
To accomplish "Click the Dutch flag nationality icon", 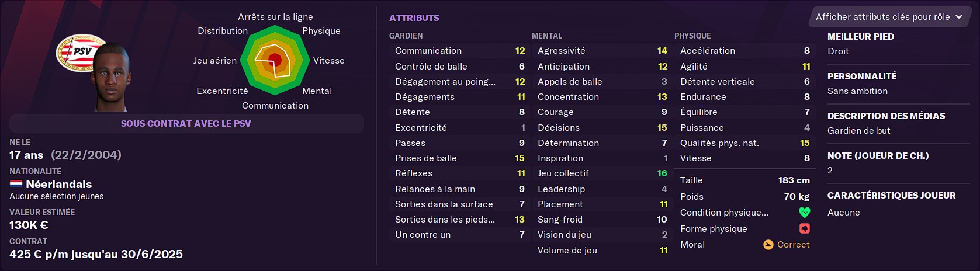I will (16, 184).
